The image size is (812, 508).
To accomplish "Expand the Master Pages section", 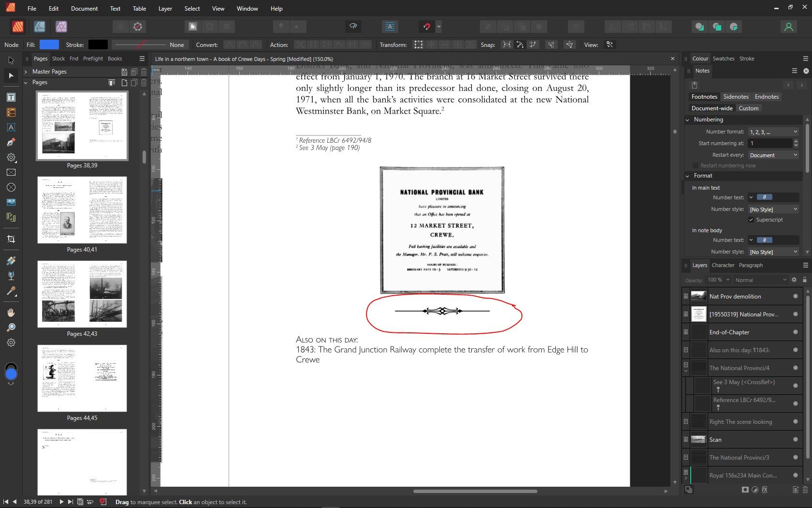I will 26,72.
